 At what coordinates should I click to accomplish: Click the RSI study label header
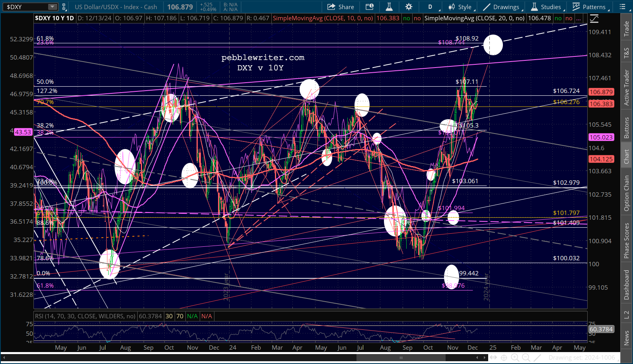pos(85,316)
